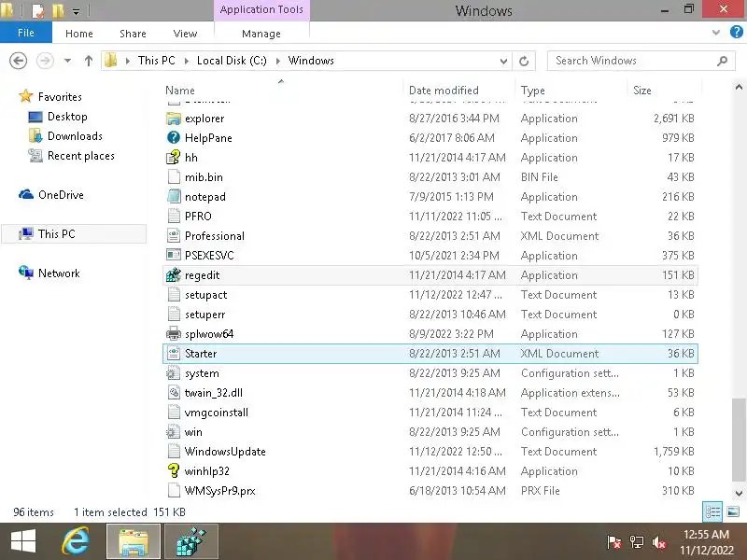Select the Starter XML document row

point(430,354)
